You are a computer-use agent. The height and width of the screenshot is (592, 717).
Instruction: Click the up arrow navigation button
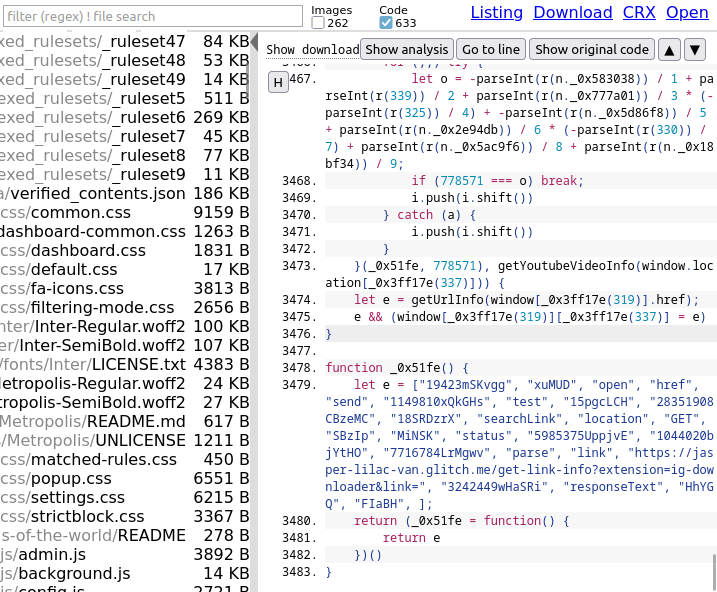pyautogui.click(x=669, y=49)
